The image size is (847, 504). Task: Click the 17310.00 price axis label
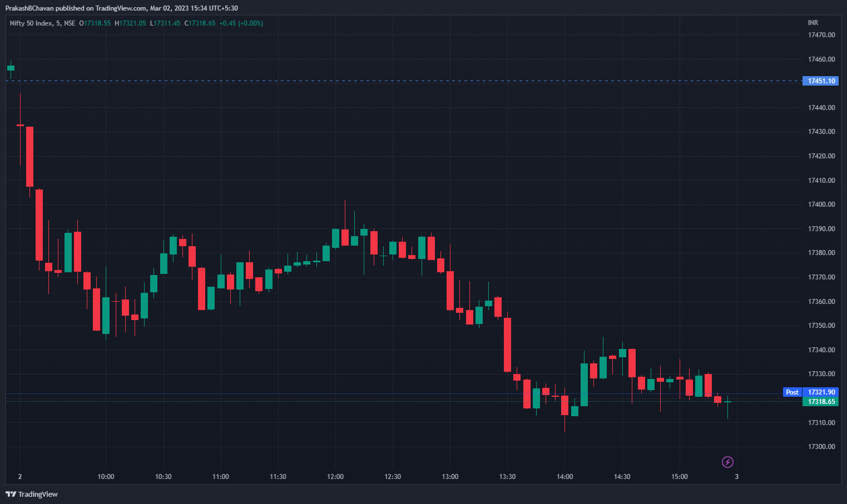pyautogui.click(x=821, y=423)
